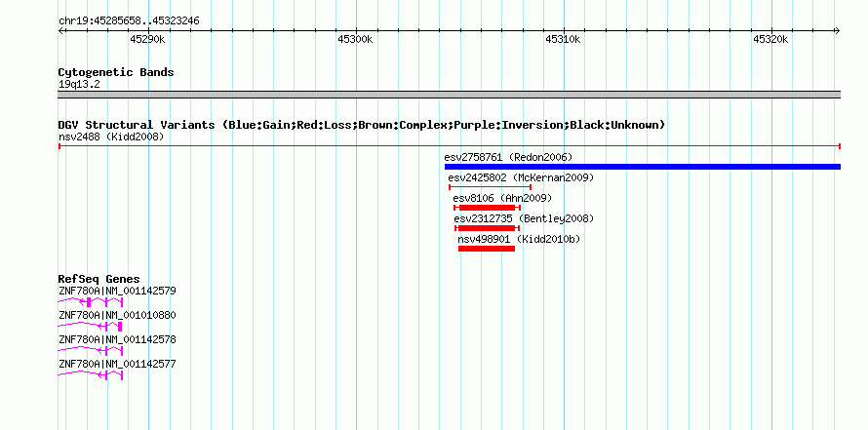Click the RefSeq Genes track title
This screenshot has height=430, width=868.
click(99, 279)
